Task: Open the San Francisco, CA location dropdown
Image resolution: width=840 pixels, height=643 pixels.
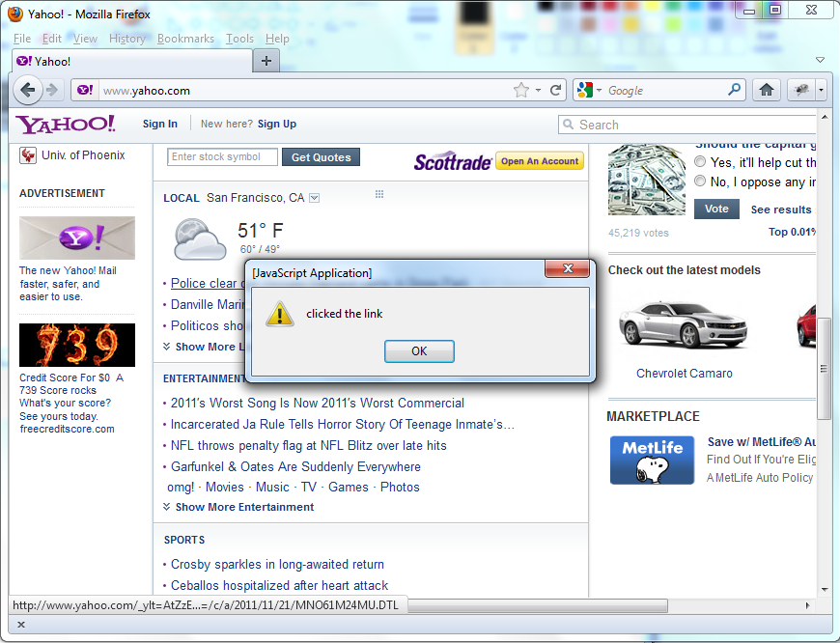Action: (x=315, y=198)
